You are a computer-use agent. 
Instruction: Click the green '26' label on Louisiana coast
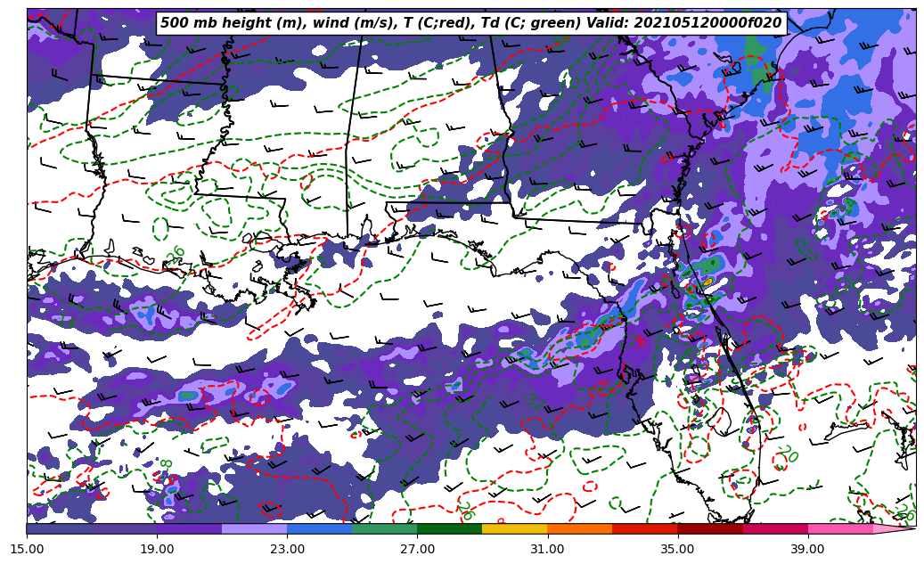(x=176, y=253)
